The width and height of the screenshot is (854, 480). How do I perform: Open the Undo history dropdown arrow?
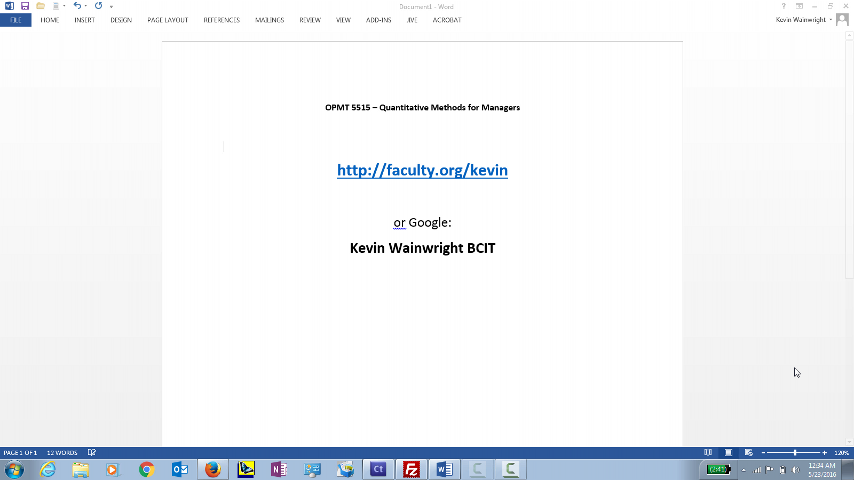[x=86, y=6]
